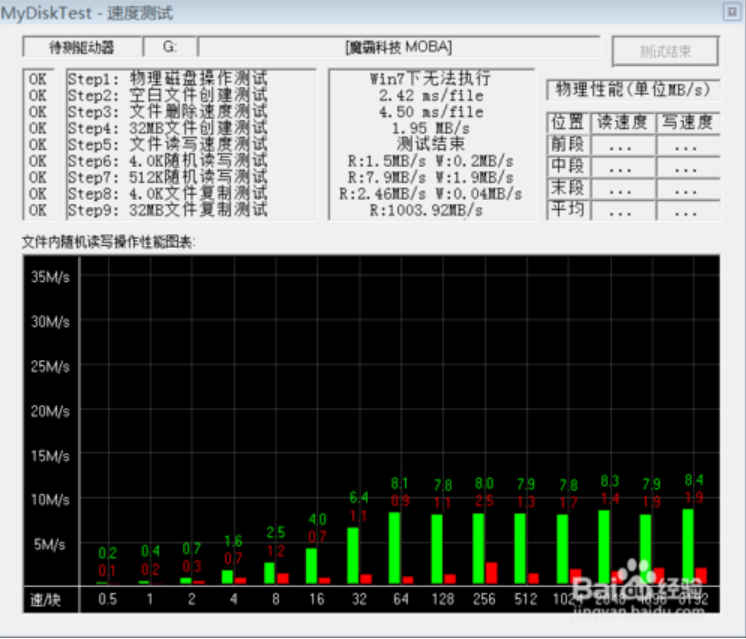The width and height of the screenshot is (746, 639).
Task: Close the MyDiskTest window
Action: [728, 10]
